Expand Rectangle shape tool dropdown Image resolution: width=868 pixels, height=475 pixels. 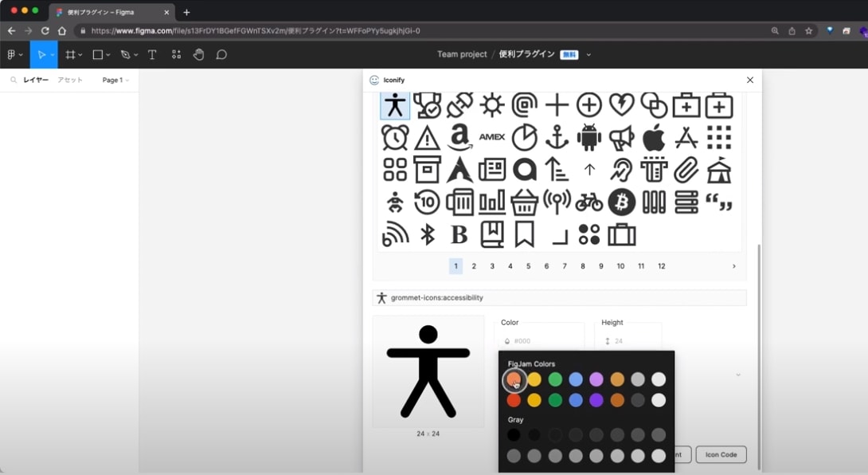pos(108,55)
